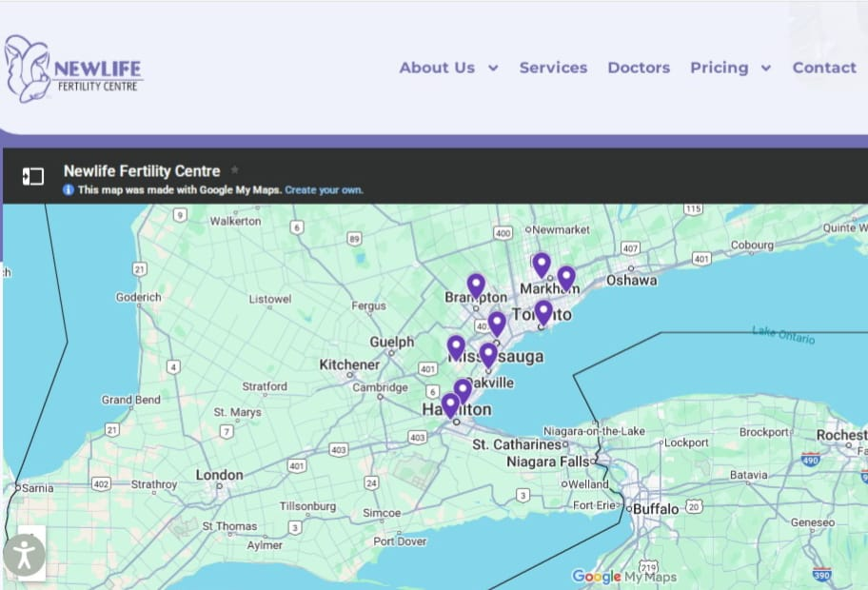
Task: Click the 'Strathroy' town label
Action: point(154,484)
